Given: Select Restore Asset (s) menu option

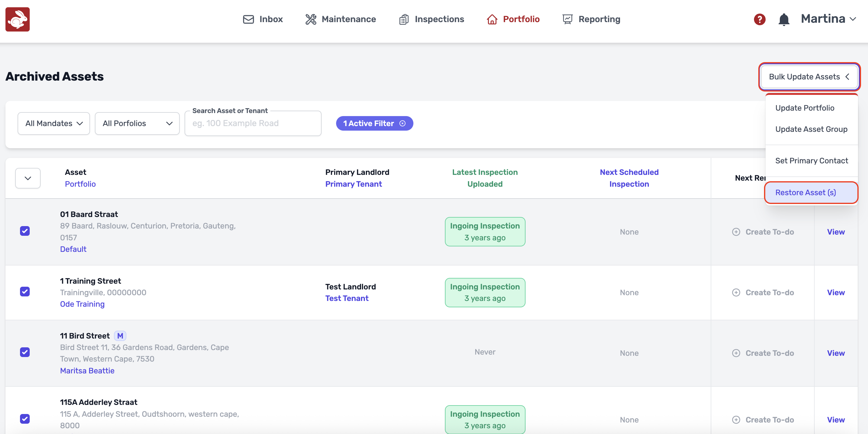Looking at the screenshot, I should pos(805,192).
